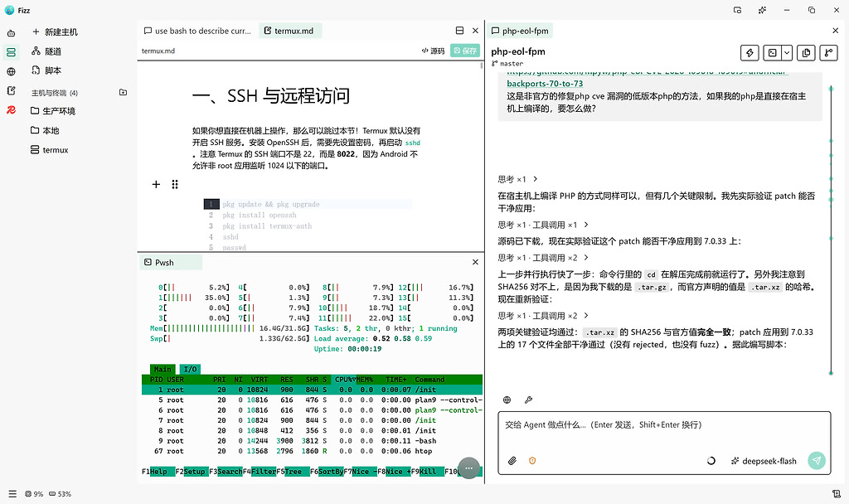849x504 pixels.
Task: Click the loading spinner icon in input bar
Action: point(711,461)
